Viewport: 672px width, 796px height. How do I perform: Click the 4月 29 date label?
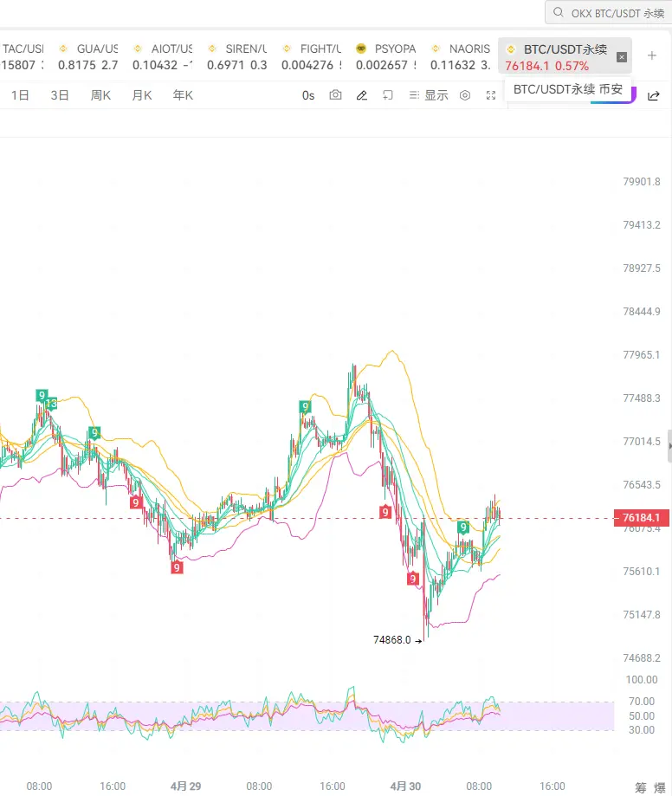186,786
